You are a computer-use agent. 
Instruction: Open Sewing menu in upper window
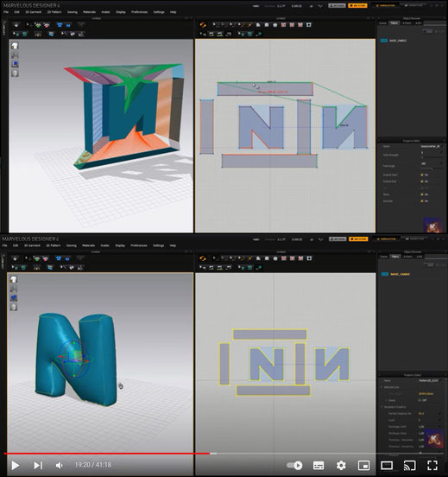[x=72, y=12]
